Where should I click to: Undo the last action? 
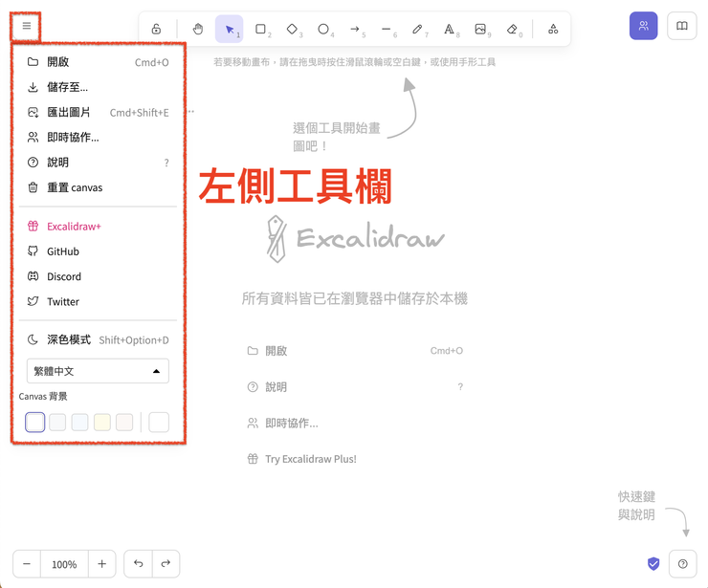coord(138,564)
